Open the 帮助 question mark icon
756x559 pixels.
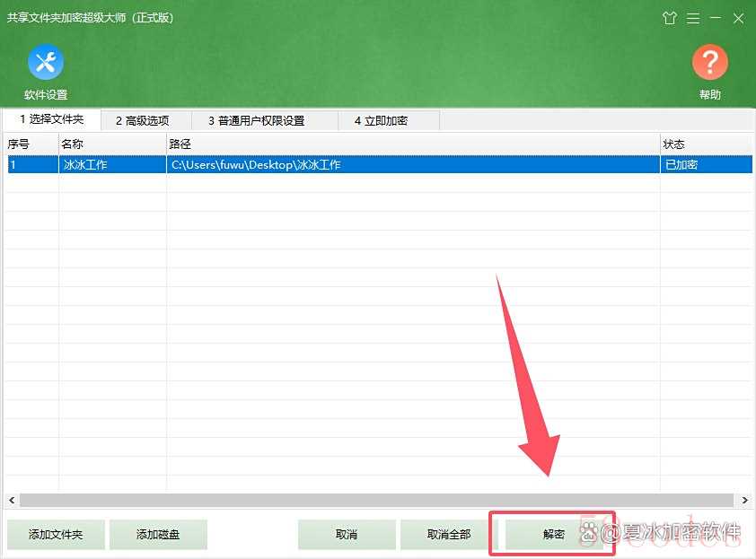[709, 62]
